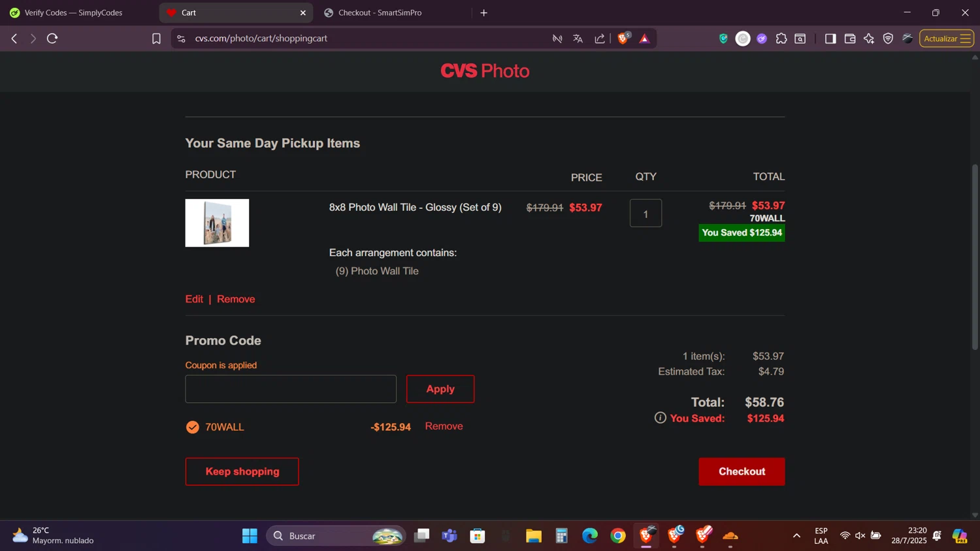Screen dimensions: 980x551
Task: Open the Windows Start menu
Action: point(250,536)
